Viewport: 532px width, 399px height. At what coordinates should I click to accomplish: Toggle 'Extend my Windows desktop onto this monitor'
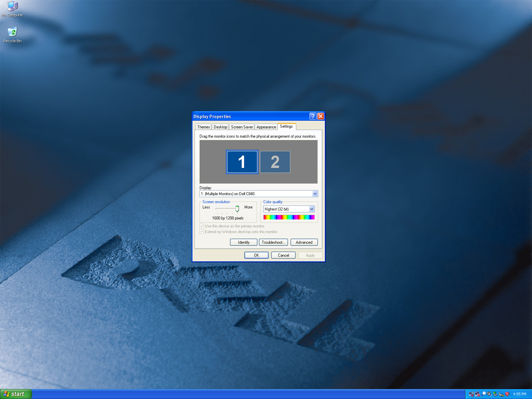coord(201,232)
